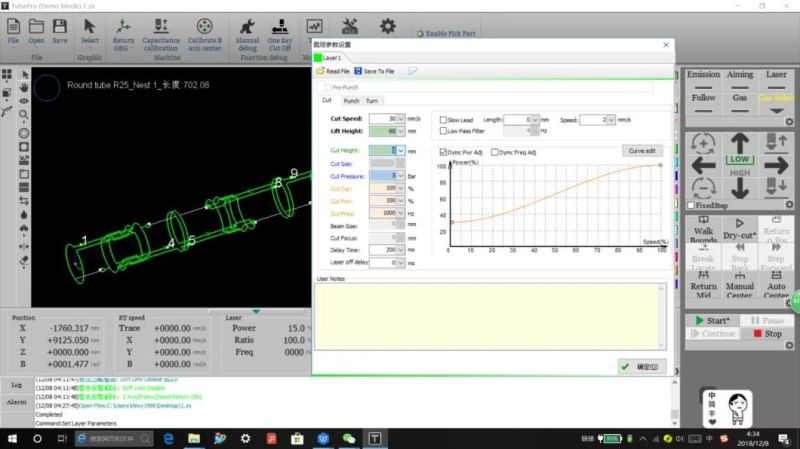
Task: Click the green Layer 1 color swatch
Action: click(318, 58)
